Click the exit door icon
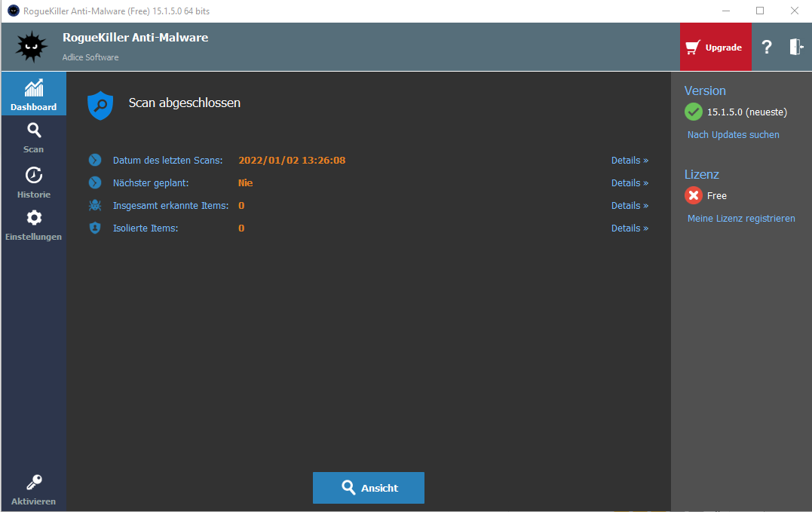 (796, 47)
